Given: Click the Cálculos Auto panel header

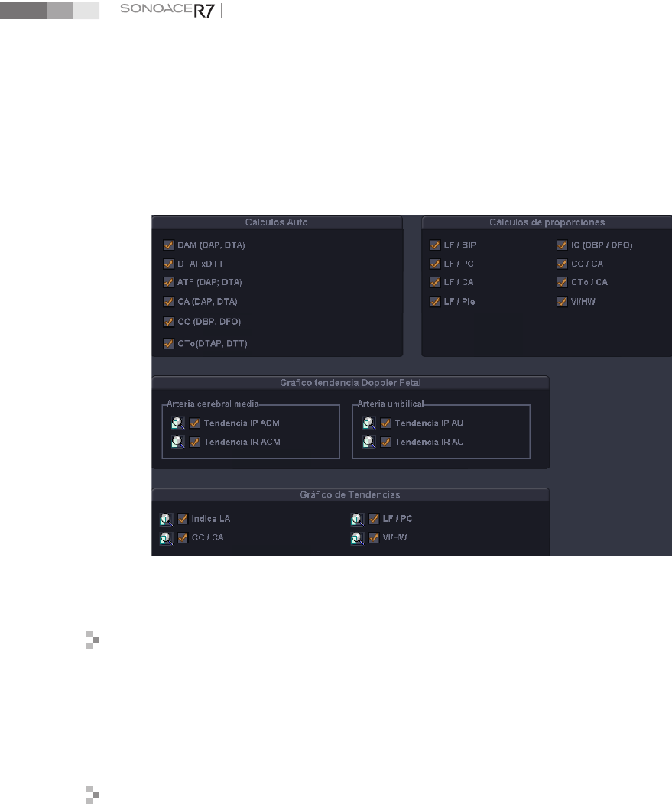Looking at the screenshot, I should tap(277, 222).
